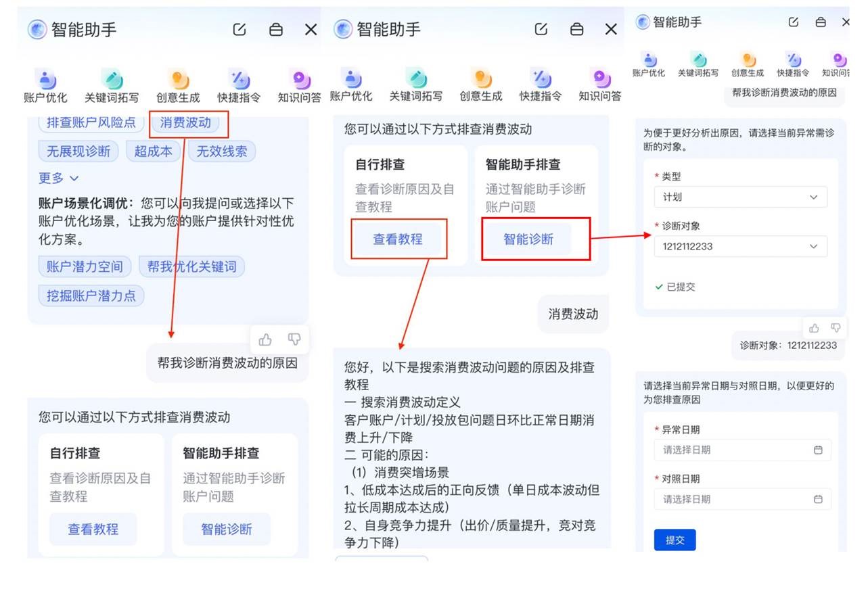868x589 pixels.
Task: Click the new-chat edit icon in left panel
Action: (239, 29)
